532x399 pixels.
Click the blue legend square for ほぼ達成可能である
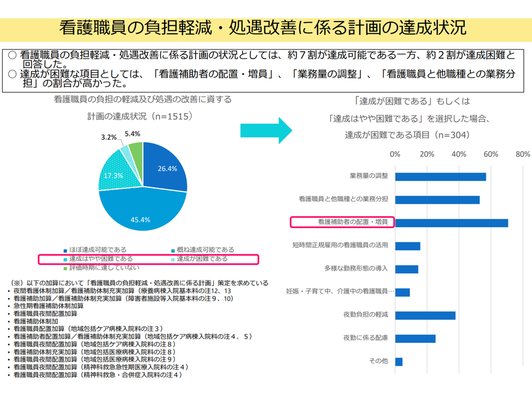tap(65, 250)
